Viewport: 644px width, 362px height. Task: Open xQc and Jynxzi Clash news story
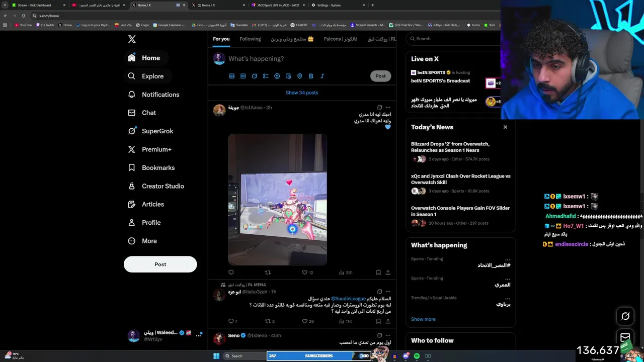click(461, 184)
